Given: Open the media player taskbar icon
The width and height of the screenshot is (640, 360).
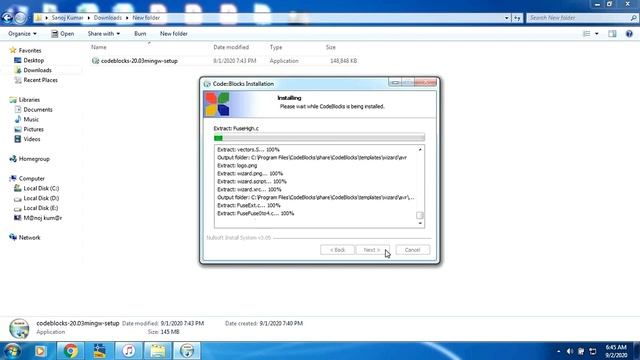Looking at the screenshot, I should click(x=40, y=351).
